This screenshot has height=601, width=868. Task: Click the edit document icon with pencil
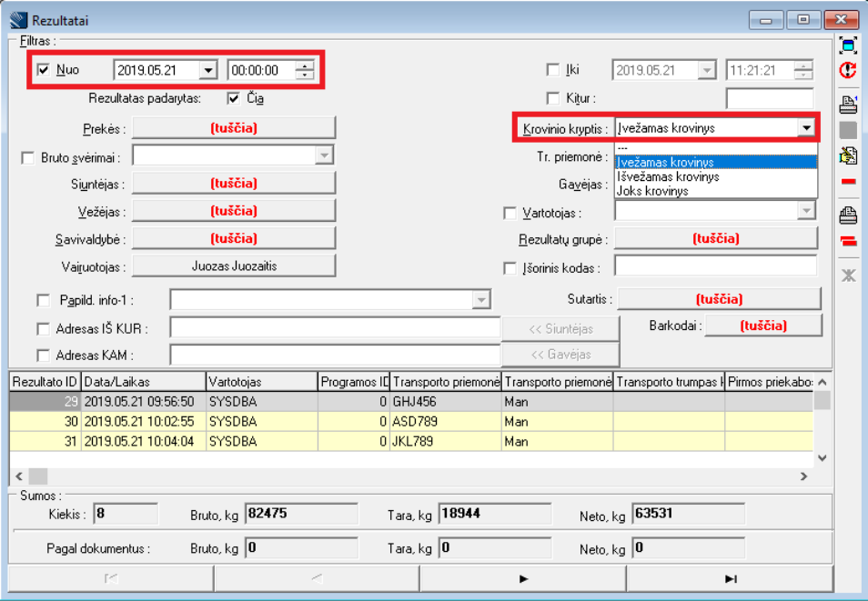click(848, 156)
